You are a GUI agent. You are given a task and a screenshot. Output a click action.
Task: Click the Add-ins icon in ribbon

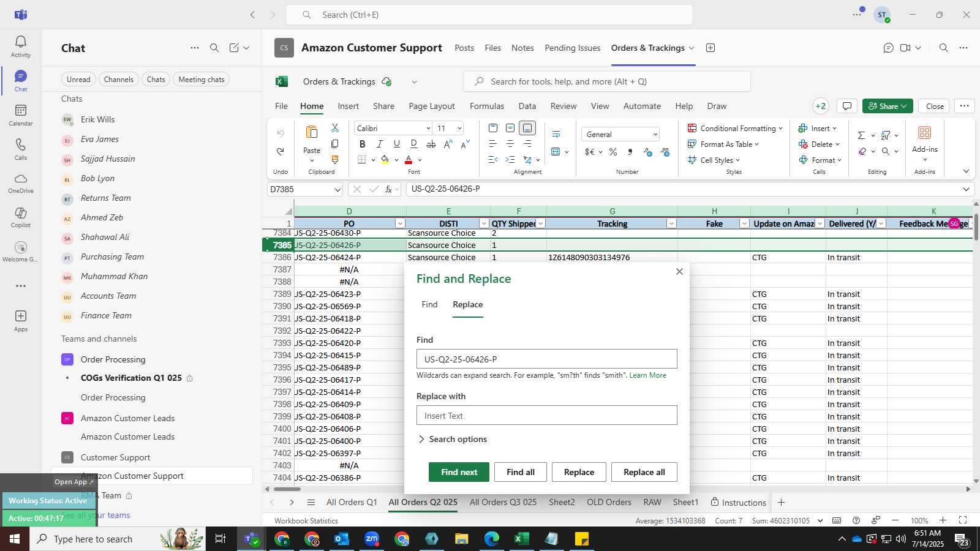924,133
